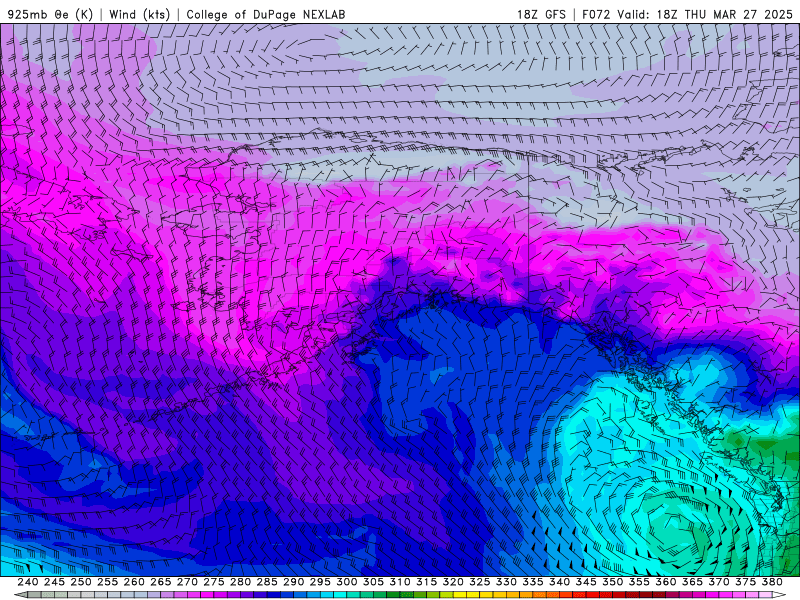Click the 'F072' forecast hour label
The width and height of the screenshot is (800, 600).
tap(596, 14)
